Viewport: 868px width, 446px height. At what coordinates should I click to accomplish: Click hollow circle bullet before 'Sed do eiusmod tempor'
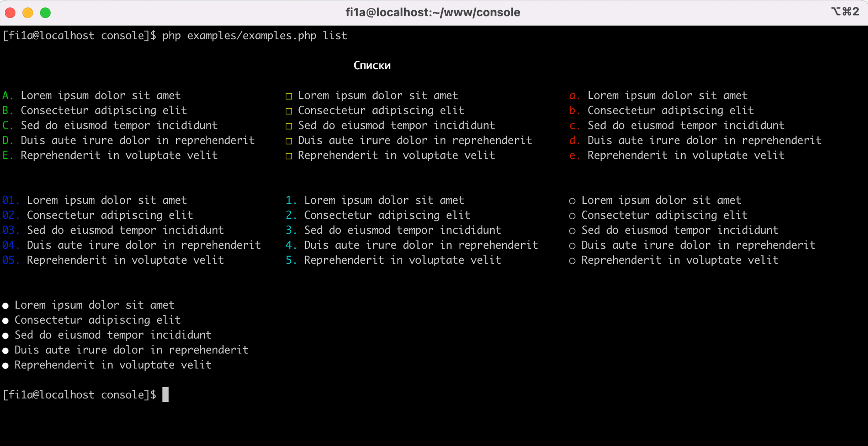pyautogui.click(x=572, y=231)
